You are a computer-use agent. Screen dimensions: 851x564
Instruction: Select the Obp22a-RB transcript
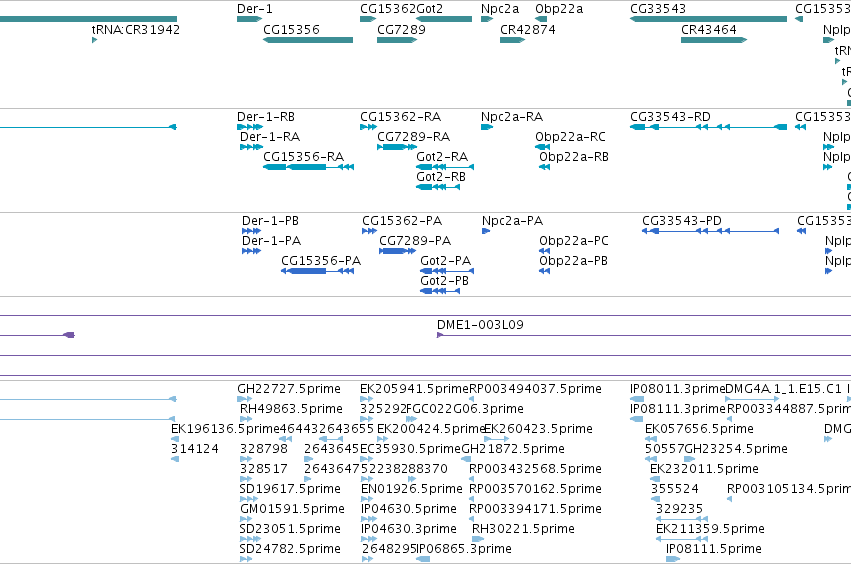pos(544,167)
